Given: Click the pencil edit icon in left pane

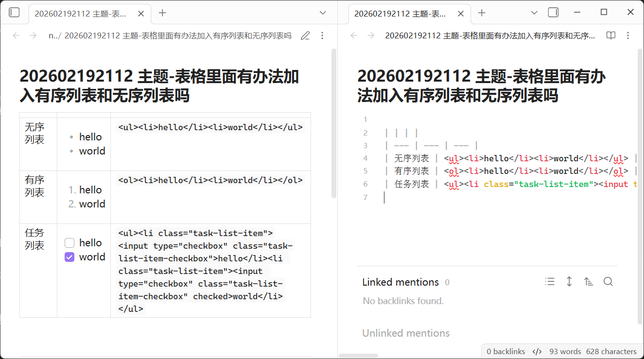Looking at the screenshot, I should 305,35.
